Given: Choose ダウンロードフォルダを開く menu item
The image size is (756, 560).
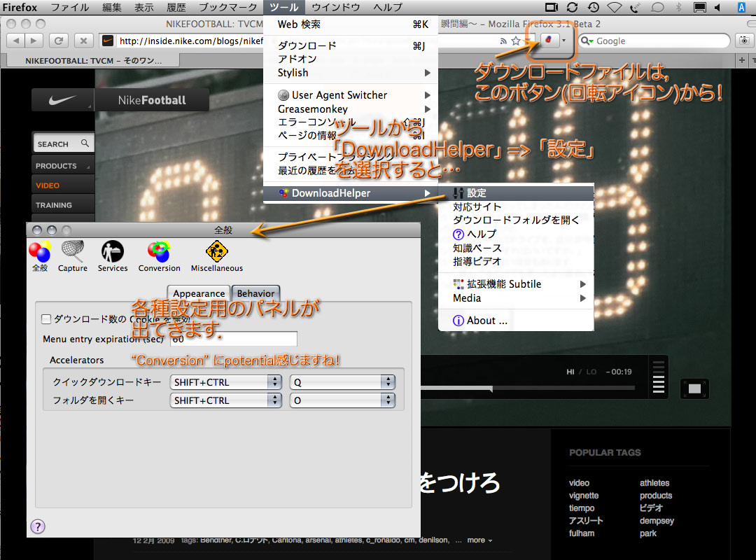Looking at the screenshot, I should pyautogui.click(x=516, y=220).
